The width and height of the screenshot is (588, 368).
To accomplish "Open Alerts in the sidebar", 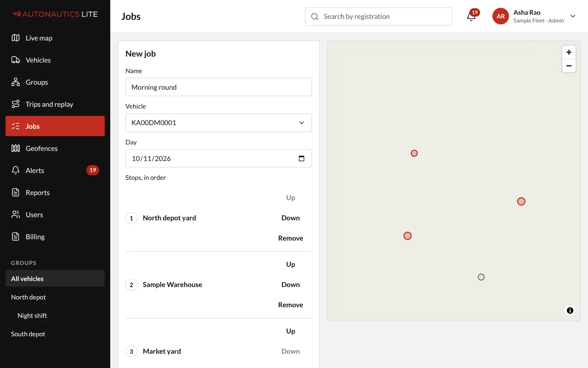I will tap(55, 171).
